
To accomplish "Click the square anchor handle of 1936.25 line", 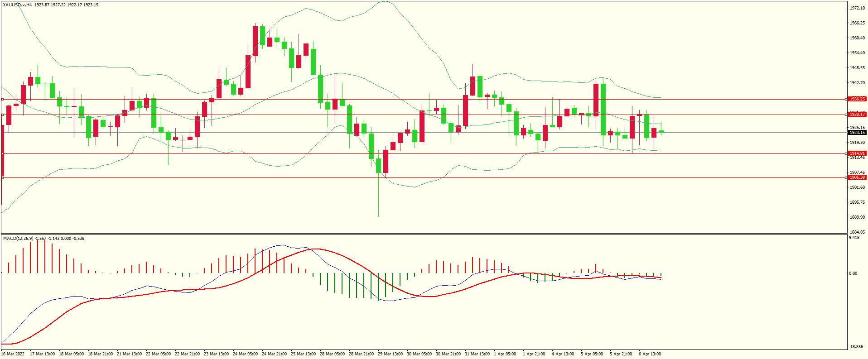I will pos(3,99).
